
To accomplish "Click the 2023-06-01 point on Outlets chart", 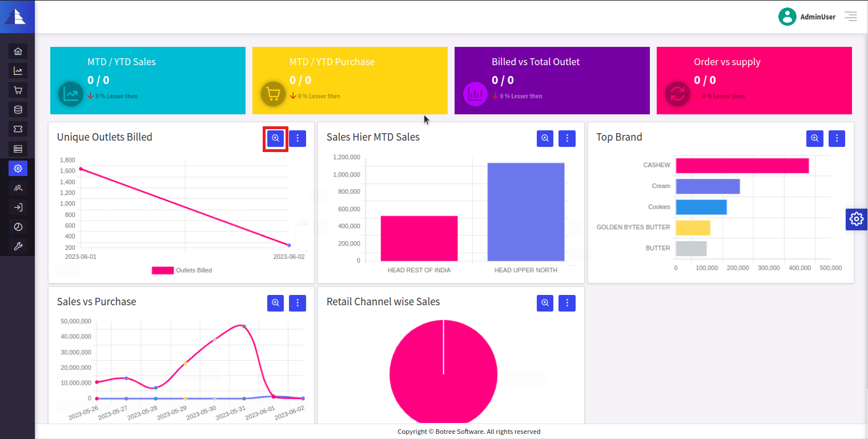I will click(81, 169).
